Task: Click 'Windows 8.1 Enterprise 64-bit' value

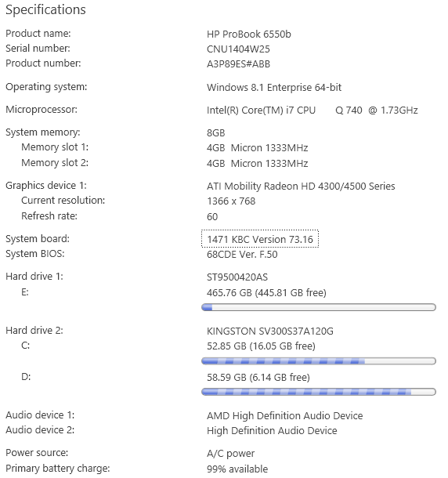Action: [x=274, y=88]
